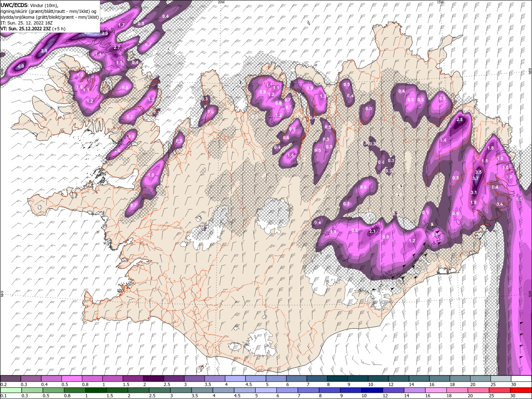Click the '1.7' precipitation value near the header
This screenshot has width=532, height=399.
coord(121,25)
